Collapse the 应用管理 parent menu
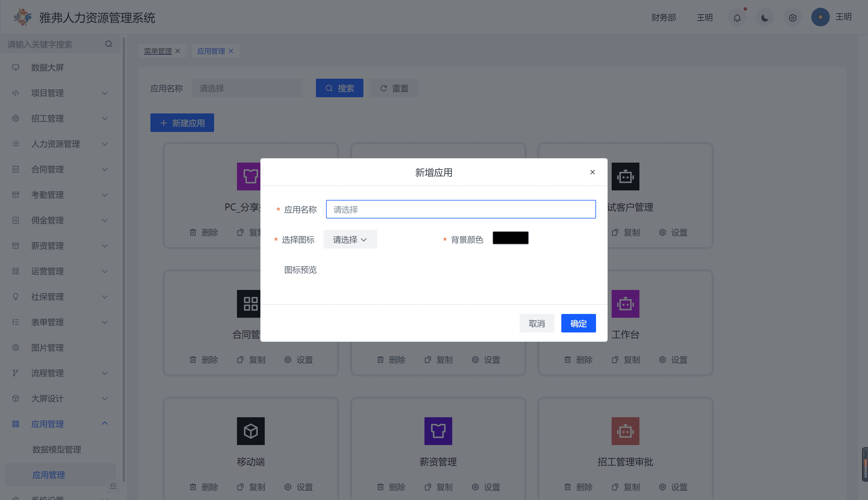The width and height of the screenshot is (868, 500). click(x=60, y=424)
